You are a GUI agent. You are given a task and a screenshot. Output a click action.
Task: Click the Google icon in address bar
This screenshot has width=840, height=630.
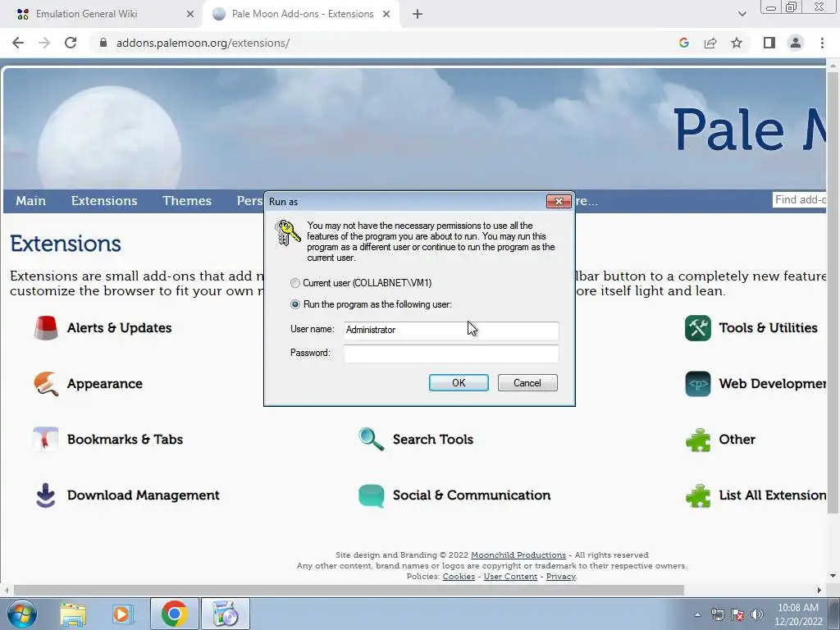683,43
